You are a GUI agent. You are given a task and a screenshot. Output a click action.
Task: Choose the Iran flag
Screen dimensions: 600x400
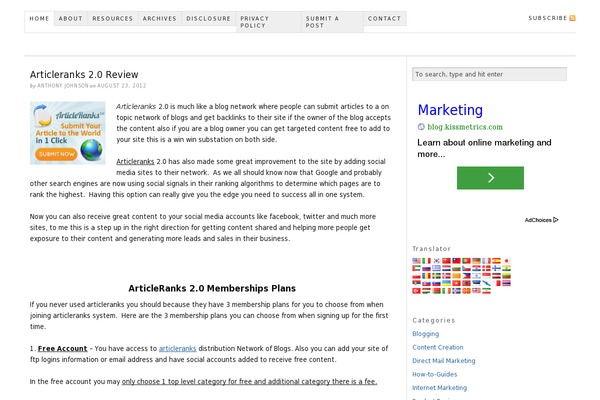tap(486, 291)
